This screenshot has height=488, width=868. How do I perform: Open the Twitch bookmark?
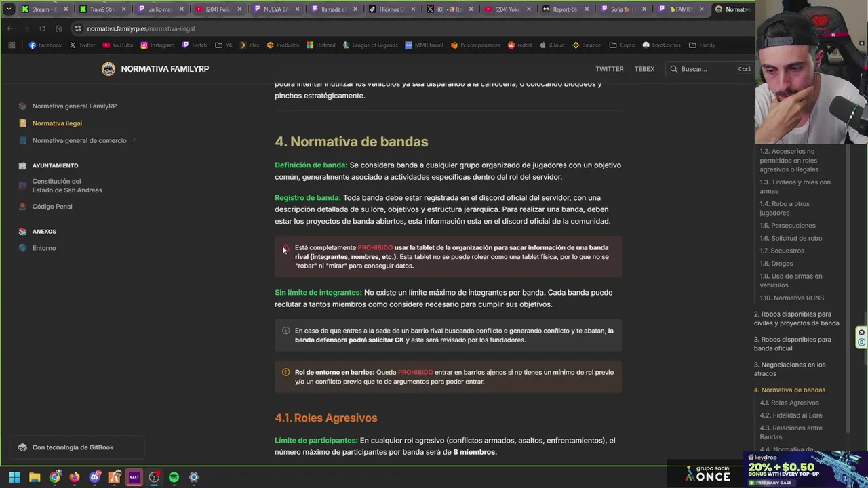[x=194, y=45]
